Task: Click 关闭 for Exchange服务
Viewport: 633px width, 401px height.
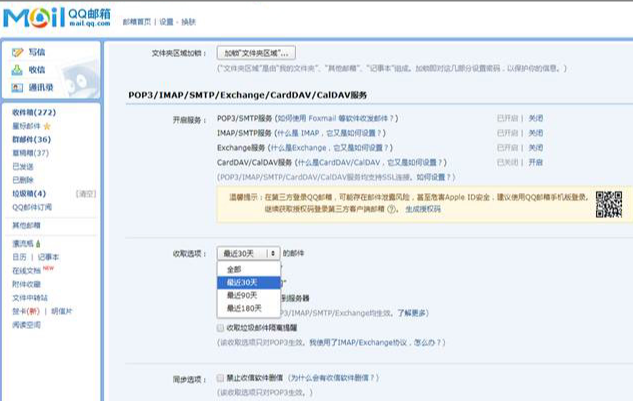Action: click(x=536, y=148)
